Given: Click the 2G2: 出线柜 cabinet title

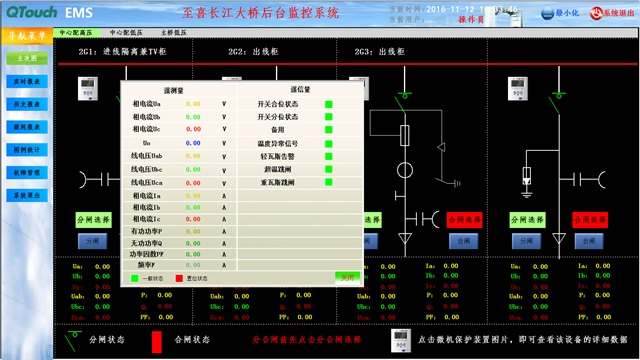Looking at the screenshot, I should (253, 52).
